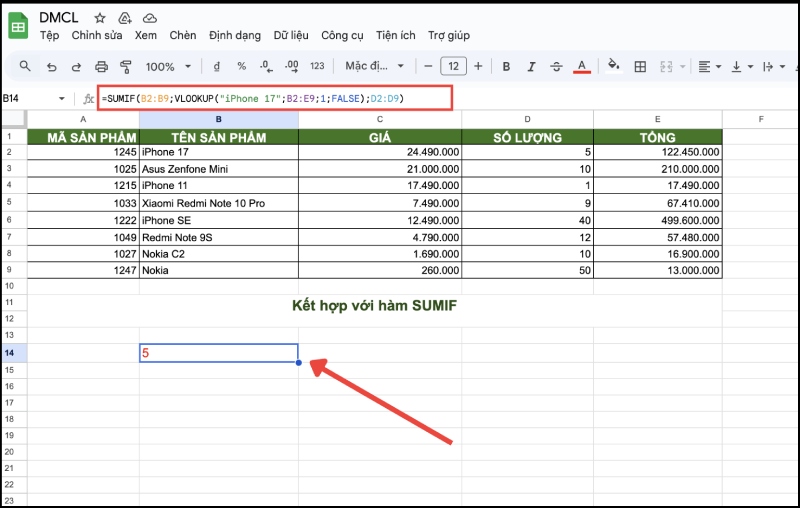The width and height of the screenshot is (800, 508).
Task: Decrease the decimal places
Action: pos(266,66)
